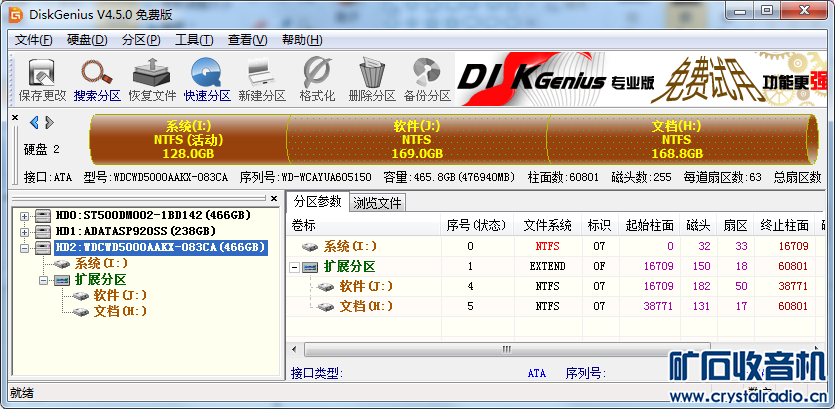This screenshot has height=409, width=835.
Task: Switch to the 分区参数 tab
Action: click(317, 201)
